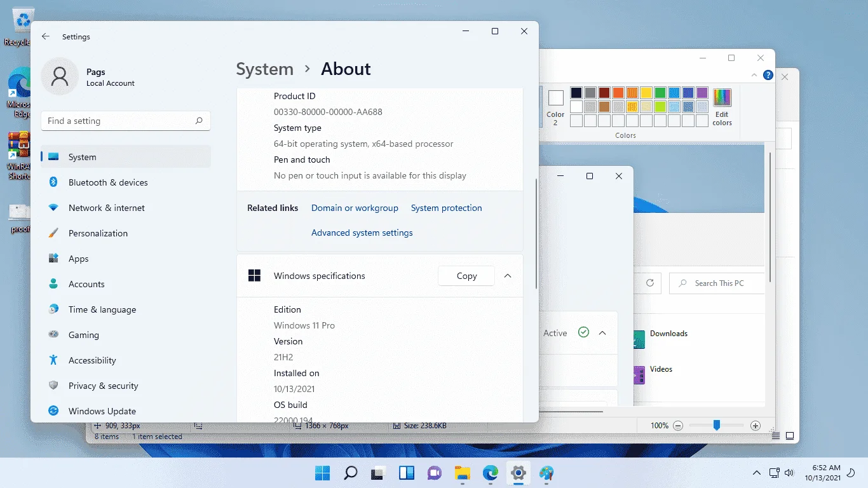Screen dimensions: 868x488
Task: Launch Microsoft Edge from the taskbar
Action: (x=491, y=473)
